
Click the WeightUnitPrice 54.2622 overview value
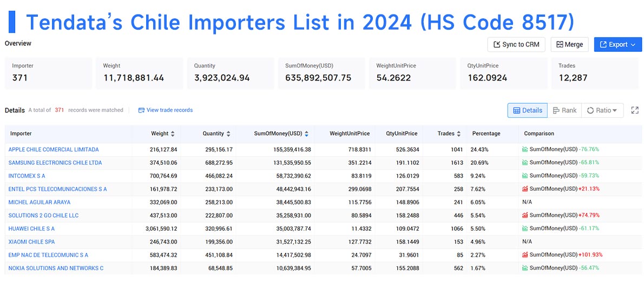[x=393, y=77]
